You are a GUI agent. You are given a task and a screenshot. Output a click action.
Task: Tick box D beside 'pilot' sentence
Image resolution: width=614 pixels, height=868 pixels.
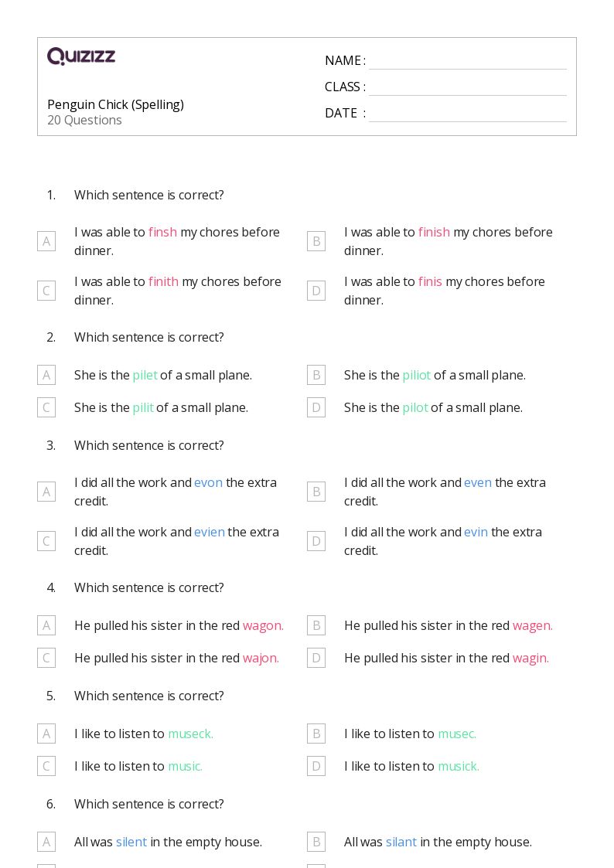(316, 407)
